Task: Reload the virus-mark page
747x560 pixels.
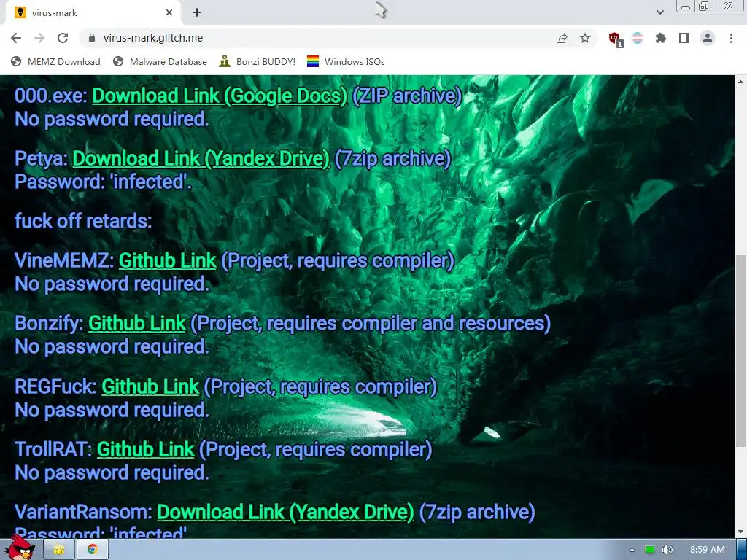Action: point(63,38)
